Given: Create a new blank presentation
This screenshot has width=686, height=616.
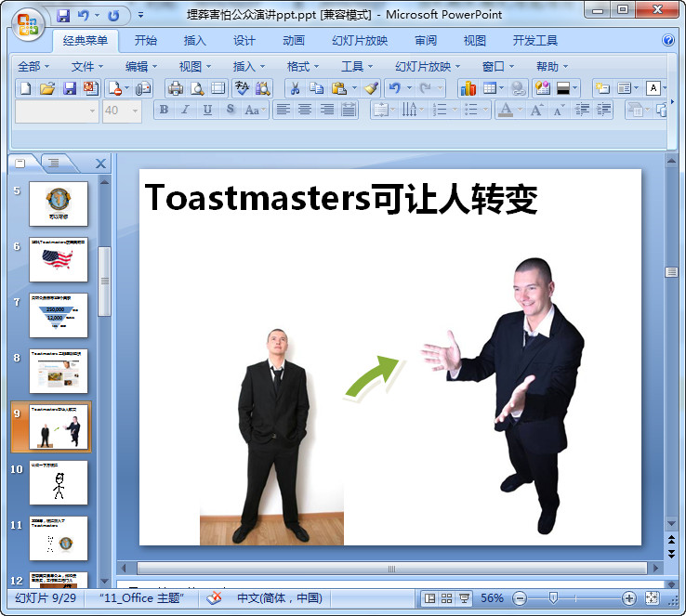Looking at the screenshot, I should click(26, 88).
